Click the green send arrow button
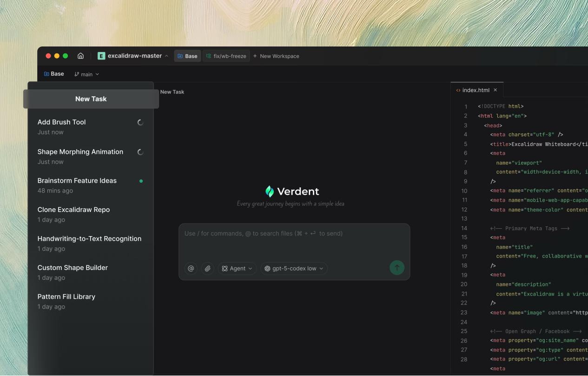Screen dimensions: 588x376 (x=396, y=267)
